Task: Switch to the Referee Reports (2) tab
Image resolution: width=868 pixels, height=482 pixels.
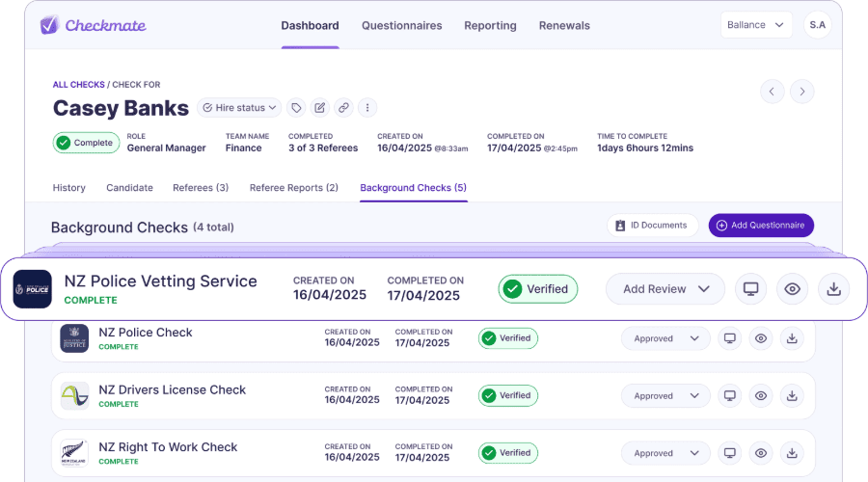Action: (x=293, y=188)
